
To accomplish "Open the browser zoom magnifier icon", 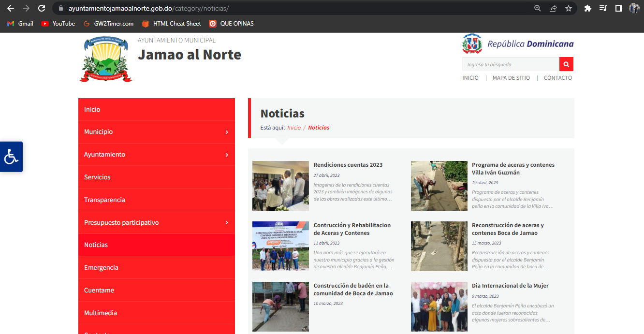I will click(x=538, y=8).
